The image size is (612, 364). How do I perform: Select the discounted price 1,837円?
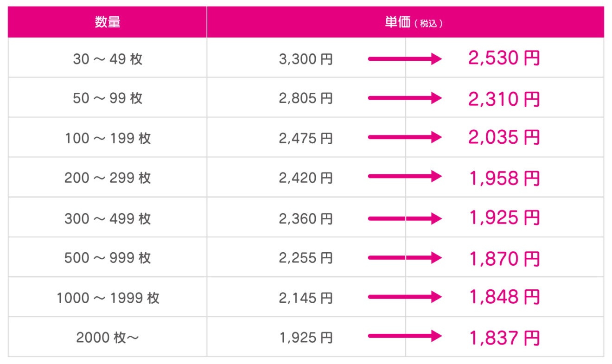(x=504, y=338)
